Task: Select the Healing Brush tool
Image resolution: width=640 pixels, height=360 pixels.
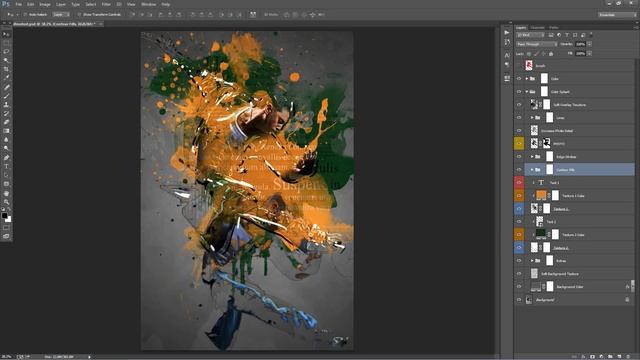Action: click(x=6, y=87)
